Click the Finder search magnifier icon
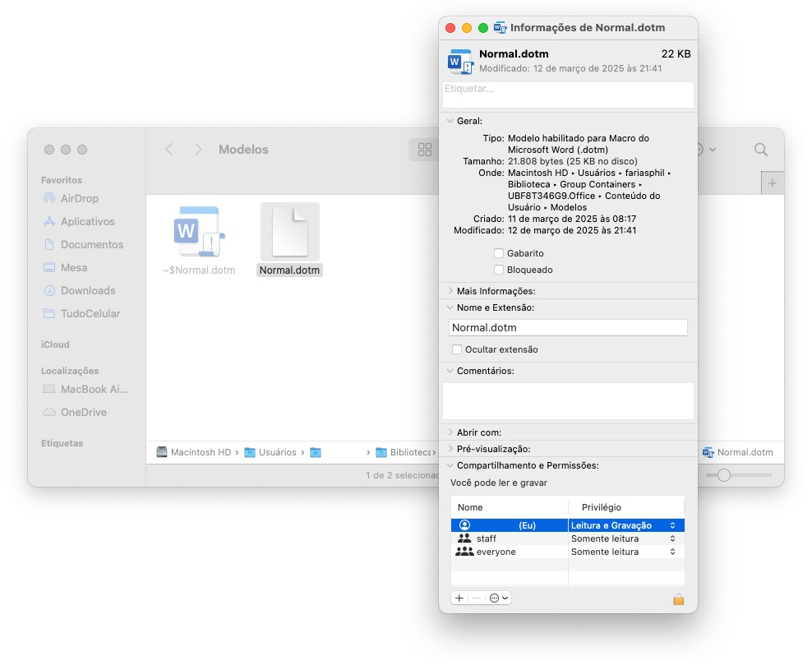The width and height of the screenshot is (812, 670). click(x=761, y=150)
